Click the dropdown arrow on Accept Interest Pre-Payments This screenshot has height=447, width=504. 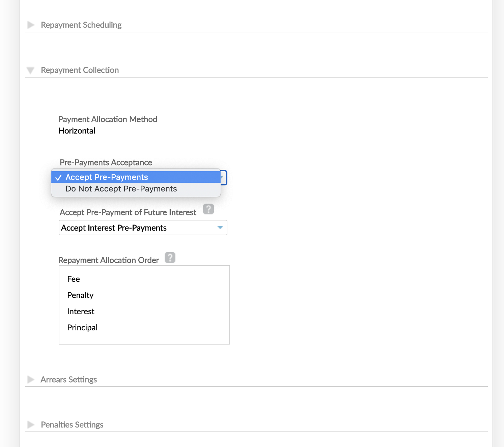[220, 228]
